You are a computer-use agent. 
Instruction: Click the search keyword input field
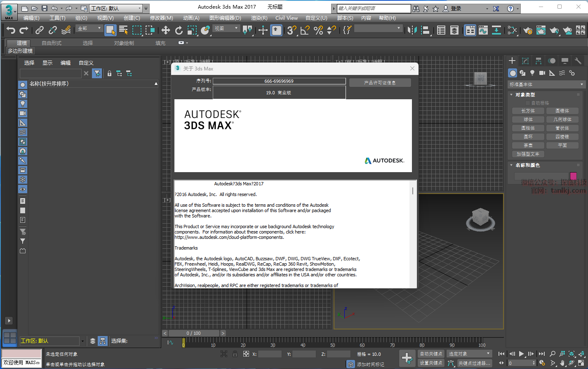pos(374,8)
